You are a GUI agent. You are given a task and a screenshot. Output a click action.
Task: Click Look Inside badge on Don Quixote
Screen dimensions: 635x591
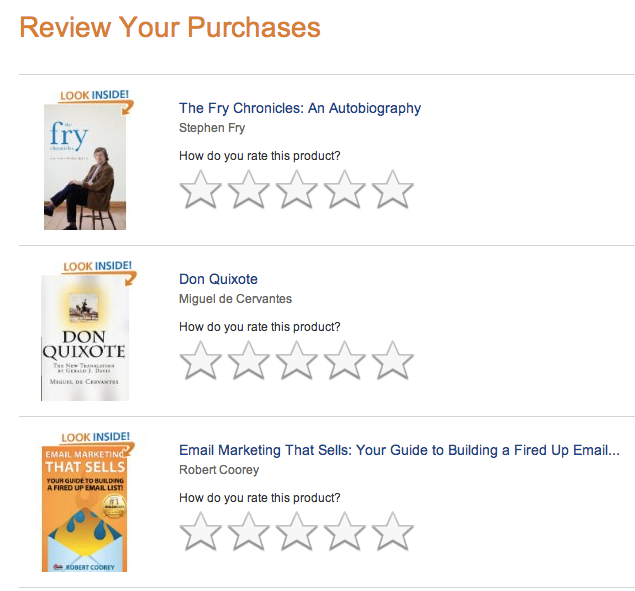pyautogui.click(x=97, y=267)
